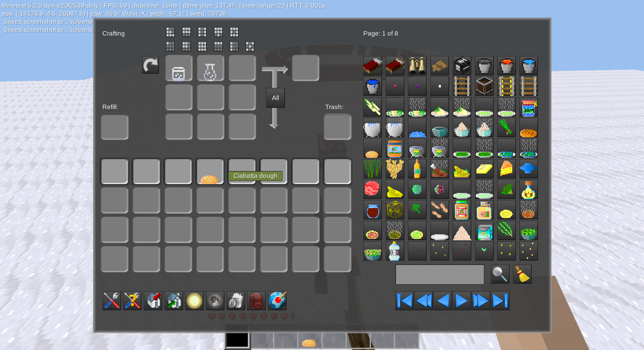Go to the next item page
644x350 pixels.
pyautogui.click(x=462, y=301)
